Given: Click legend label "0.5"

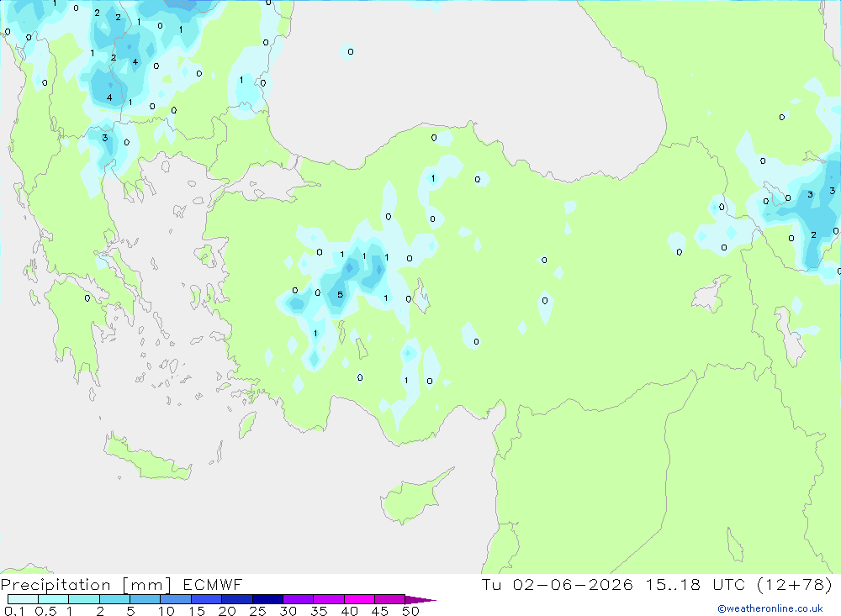Looking at the screenshot, I should pos(45,611).
